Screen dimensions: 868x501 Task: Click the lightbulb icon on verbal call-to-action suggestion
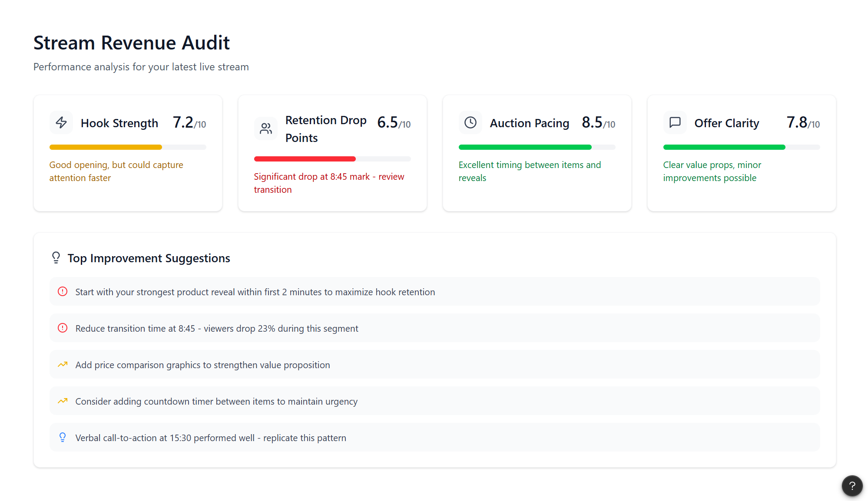pos(63,438)
